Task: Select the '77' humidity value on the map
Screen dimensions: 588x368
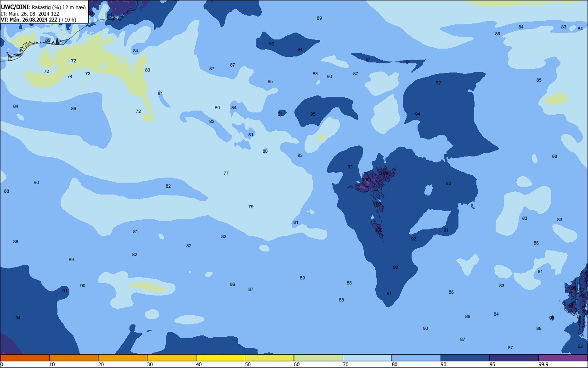Action: [x=226, y=173]
